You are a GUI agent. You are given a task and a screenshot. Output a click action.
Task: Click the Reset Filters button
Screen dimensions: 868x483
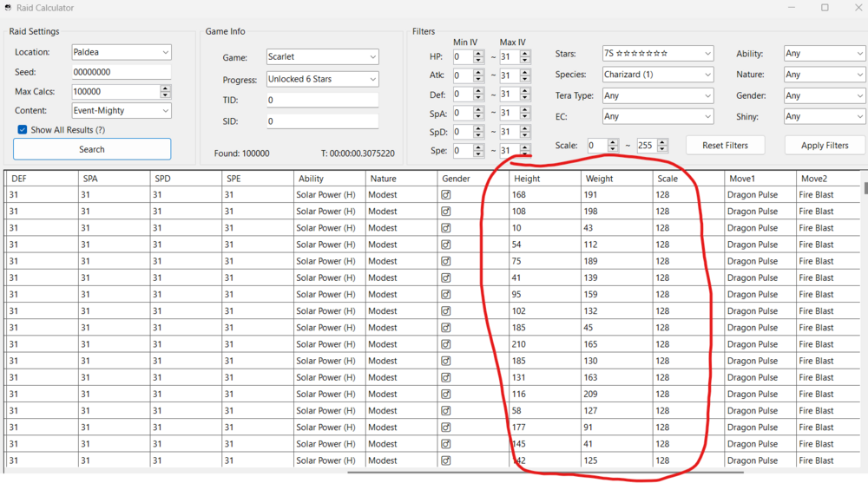click(725, 146)
